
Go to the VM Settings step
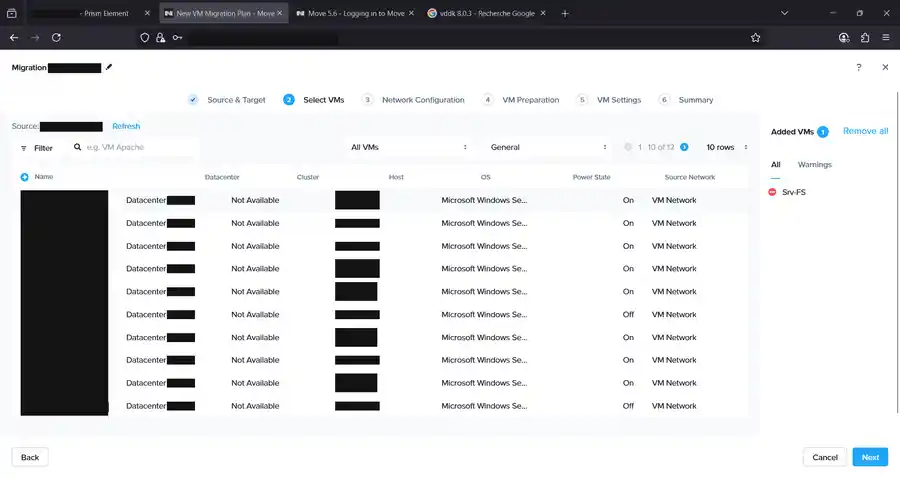(x=609, y=100)
